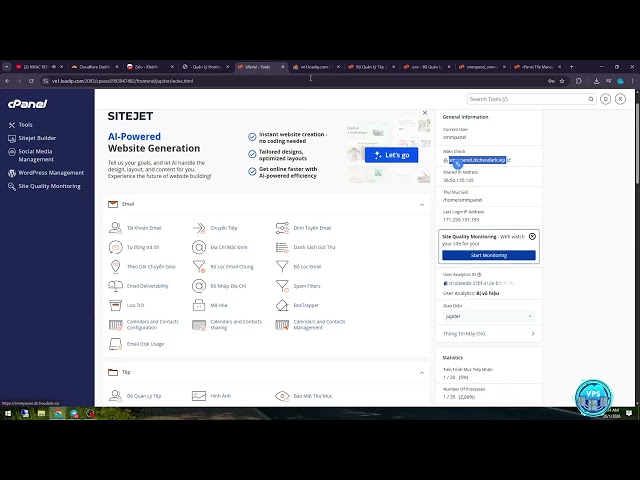Screen dimensions: 640x480
Task: Click the Let's go Sitejet button
Action: 391,155
